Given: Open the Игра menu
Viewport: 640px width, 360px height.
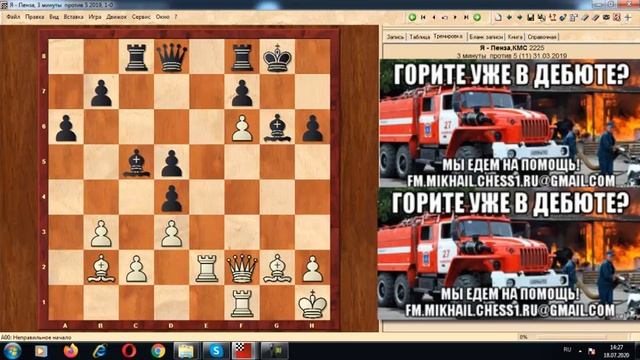Looking at the screenshot, I should point(95,17).
